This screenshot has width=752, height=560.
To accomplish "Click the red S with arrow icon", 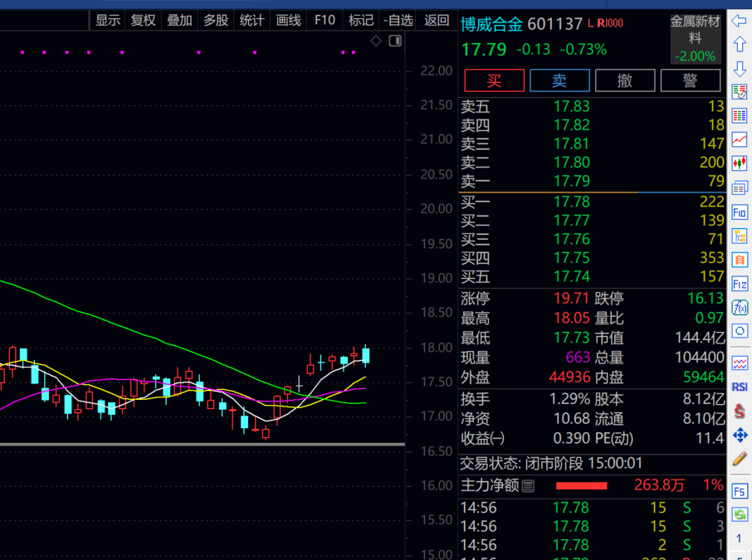I will pyautogui.click(x=739, y=411).
